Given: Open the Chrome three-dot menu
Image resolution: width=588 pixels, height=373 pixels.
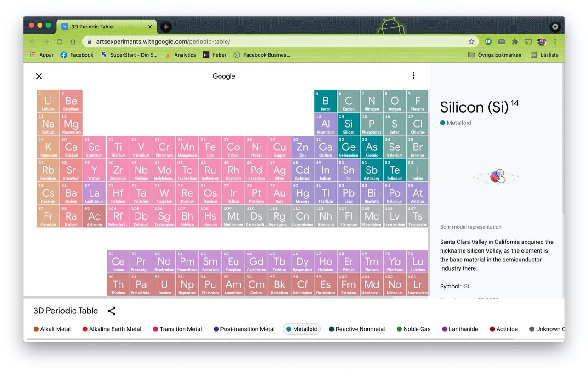Looking at the screenshot, I should (x=555, y=41).
